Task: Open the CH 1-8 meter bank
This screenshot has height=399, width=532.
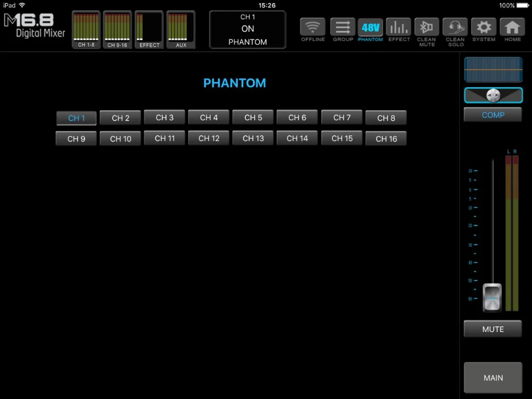Action: pyautogui.click(x=86, y=30)
